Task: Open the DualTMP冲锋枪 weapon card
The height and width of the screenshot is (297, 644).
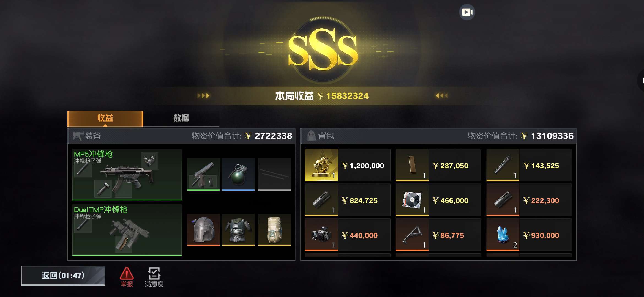Action: pos(127,230)
